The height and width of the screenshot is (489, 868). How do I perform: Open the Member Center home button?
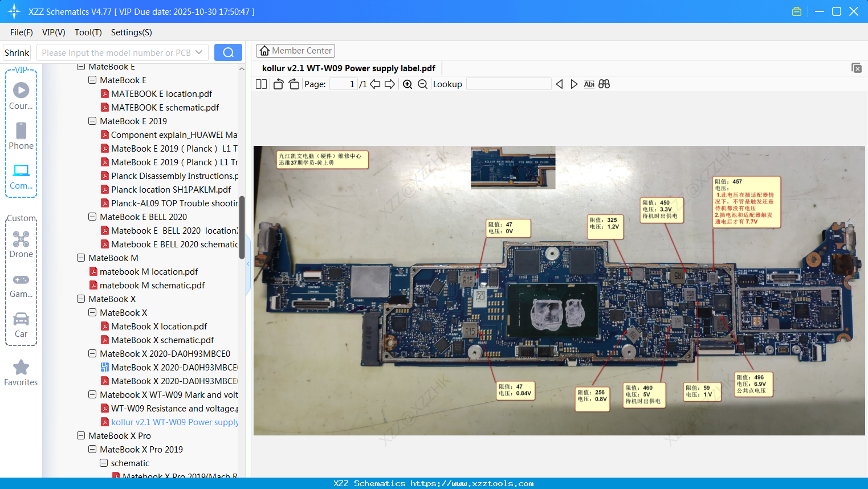tap(295, 51)
